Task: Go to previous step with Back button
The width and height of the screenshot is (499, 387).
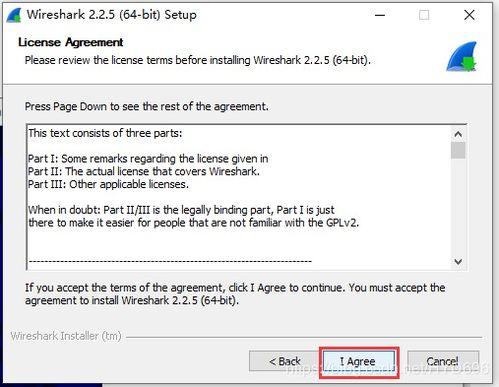Action: pos(284,361)
